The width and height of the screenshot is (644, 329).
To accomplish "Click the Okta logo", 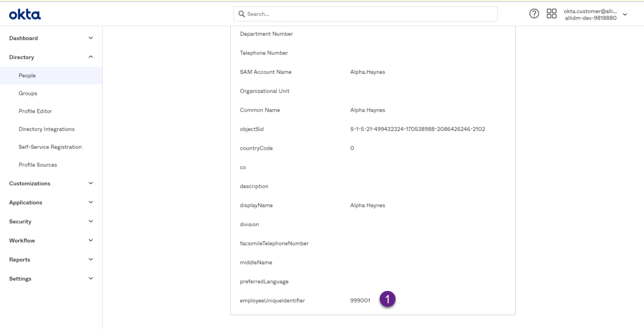I will 25,13.
